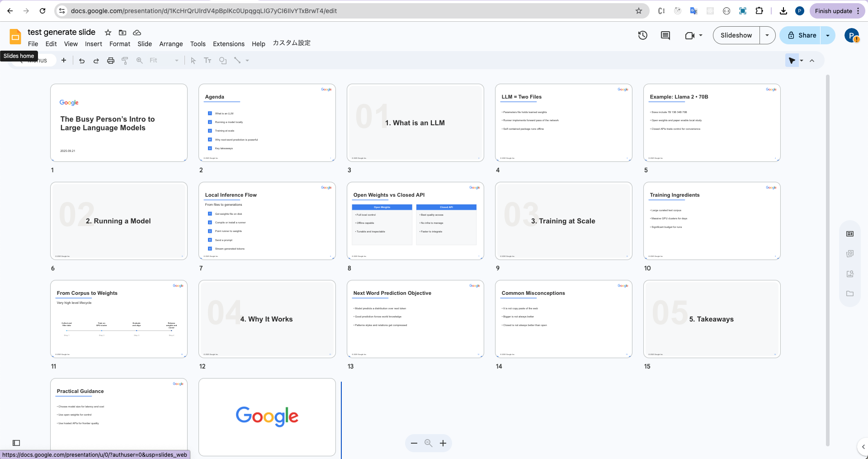Select the 'Open Weights vs Closed API' slide thumbnail
The image size is (868, 459).
415,221
